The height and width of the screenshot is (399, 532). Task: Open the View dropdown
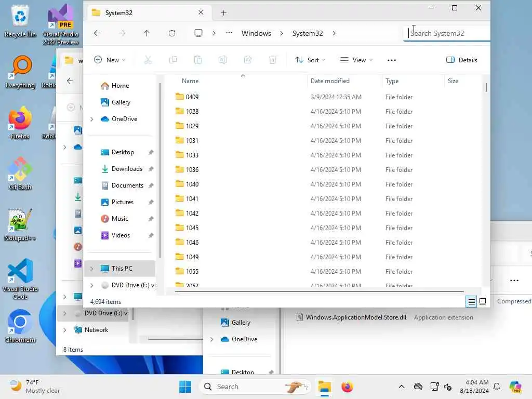[x=356, y=60]
